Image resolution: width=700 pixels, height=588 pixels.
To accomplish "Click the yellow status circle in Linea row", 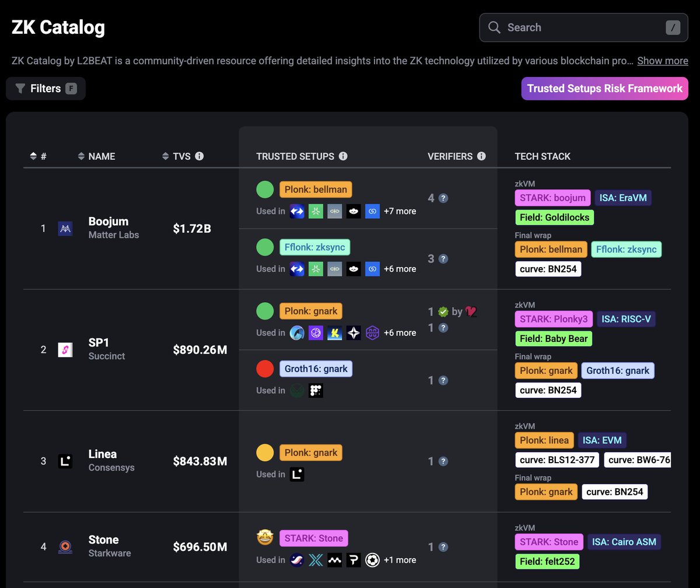I will (x=265, y=453).
